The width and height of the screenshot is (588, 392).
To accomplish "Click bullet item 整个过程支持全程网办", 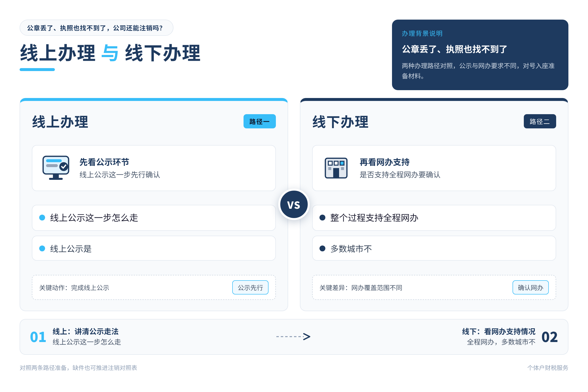I will 434,218.
